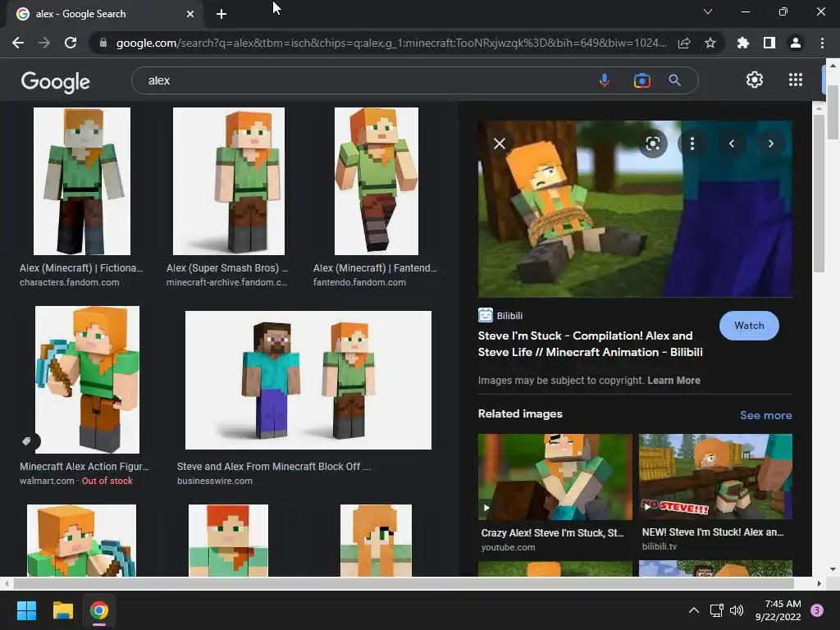Share this page from the address bar
The image size is (840, 630).
pos(684,43)
